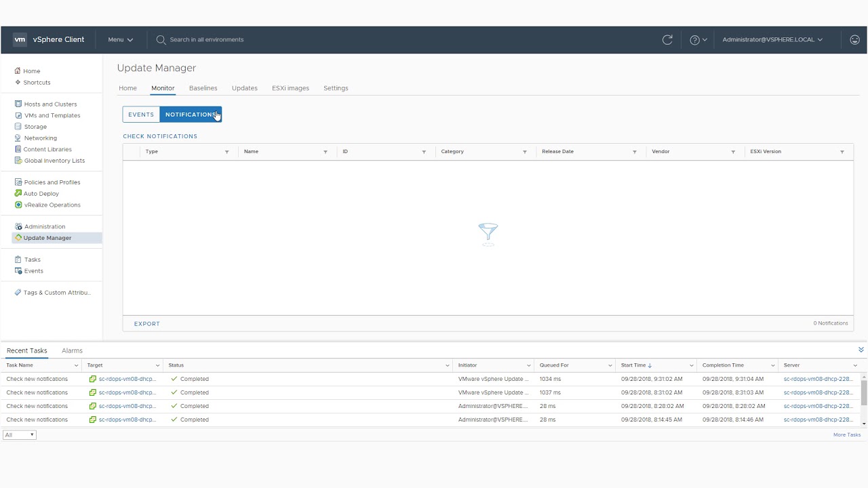Expand the Queued For column dropdown arrow
Viewport: 868px width, 488px height.
pos(610,366)
